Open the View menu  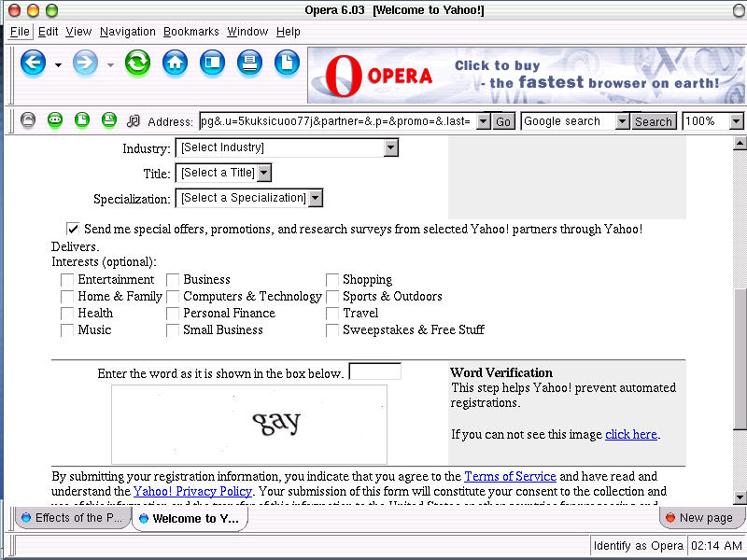78,32
